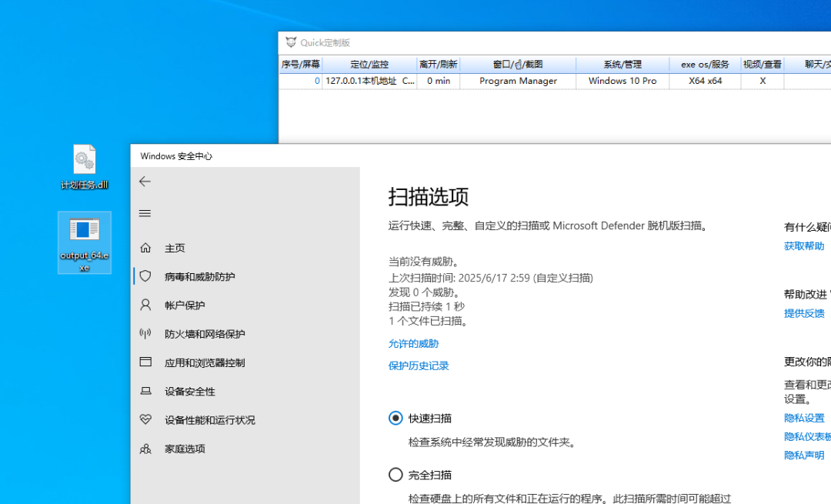This screenshot has height=504, width=831.
Task: Click the Program Manager cell in Quick定制版
Action: [x=518, y=81]
